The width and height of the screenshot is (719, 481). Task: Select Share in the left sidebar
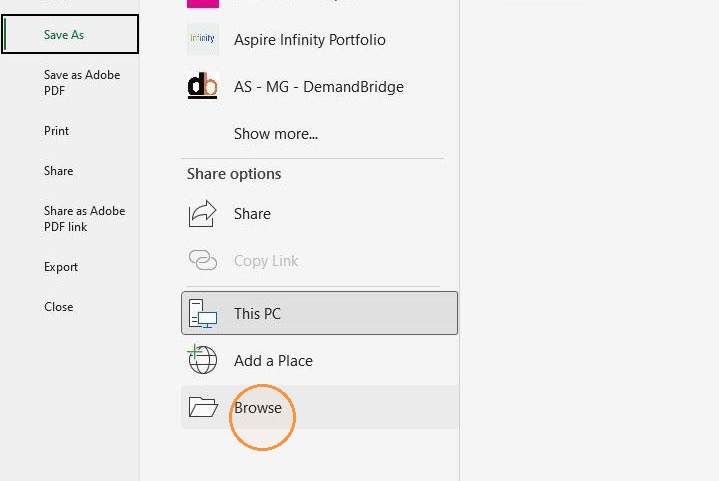click(58, 171)
